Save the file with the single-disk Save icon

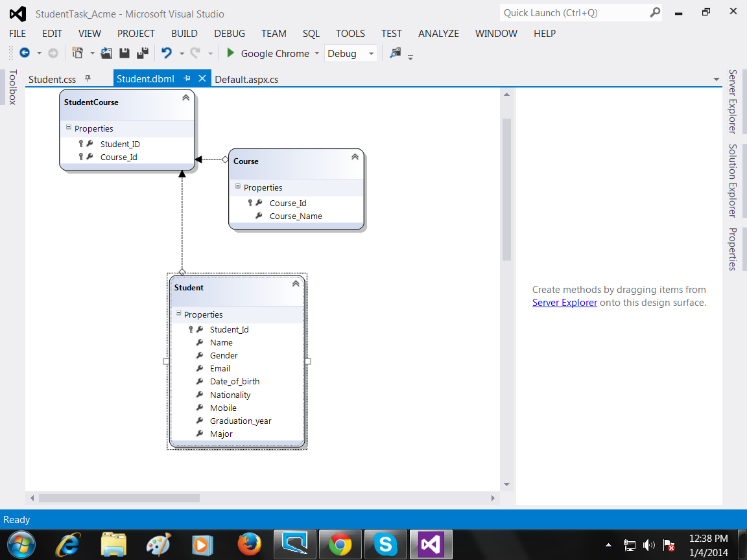124,53
